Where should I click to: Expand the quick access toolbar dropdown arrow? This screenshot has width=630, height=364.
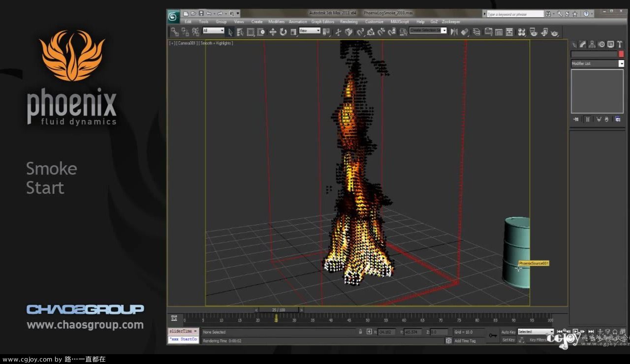[238, 14]
